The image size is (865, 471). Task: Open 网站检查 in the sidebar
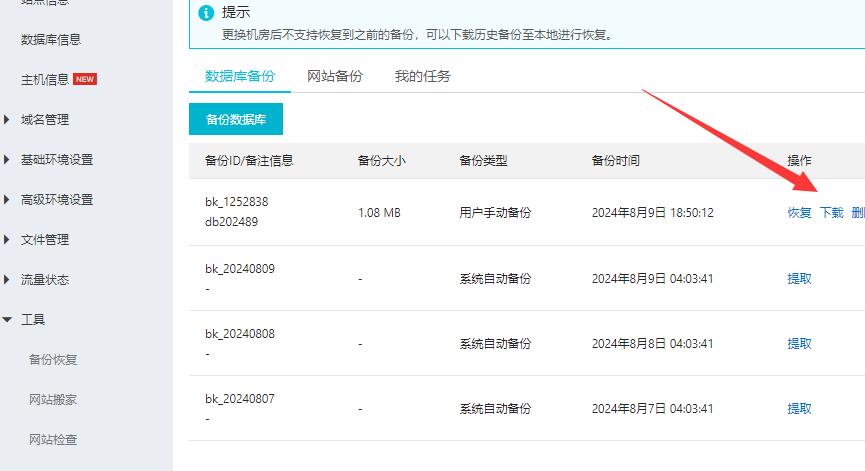point(53,440)
